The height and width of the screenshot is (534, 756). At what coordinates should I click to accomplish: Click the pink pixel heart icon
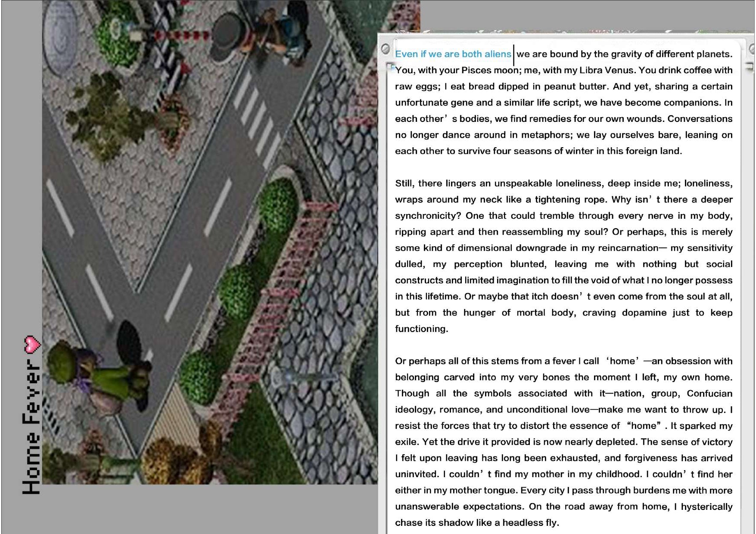[x=32, y=344]
